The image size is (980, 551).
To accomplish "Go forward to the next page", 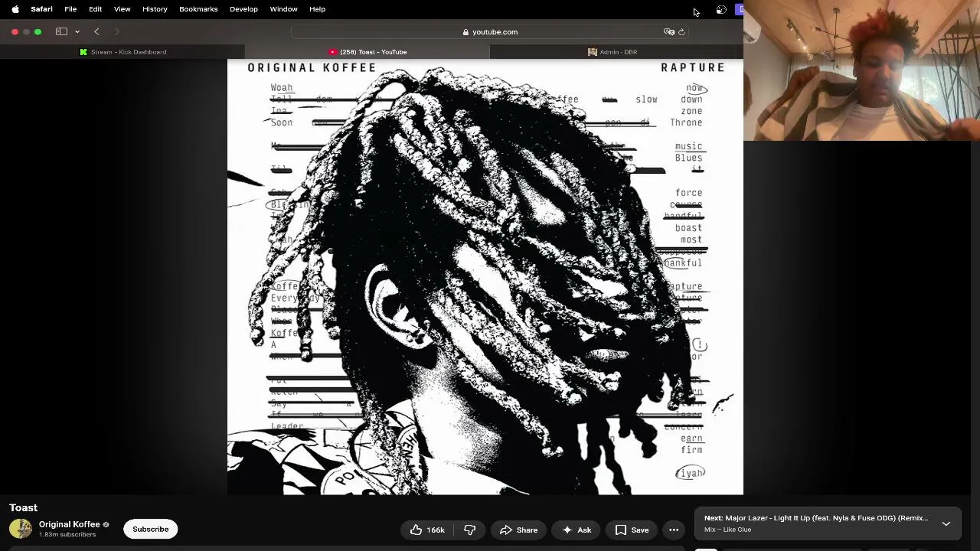I will (x=117, y=32).
